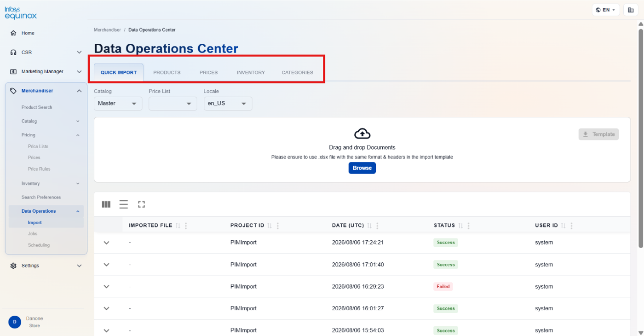The image size is (644, 336).
Task: Click the Merchandiser breadcrumb link
Action: click(107, 30)
